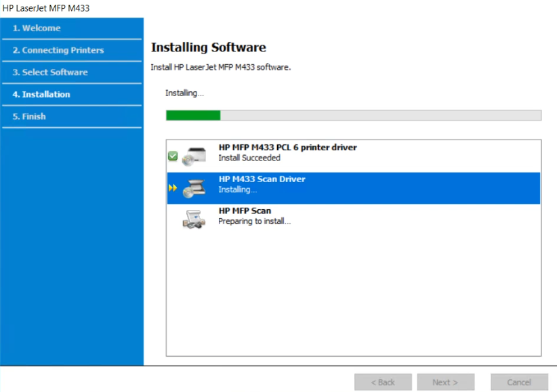Click the Back button
The image size is (557, 392).
pos(383,382)
